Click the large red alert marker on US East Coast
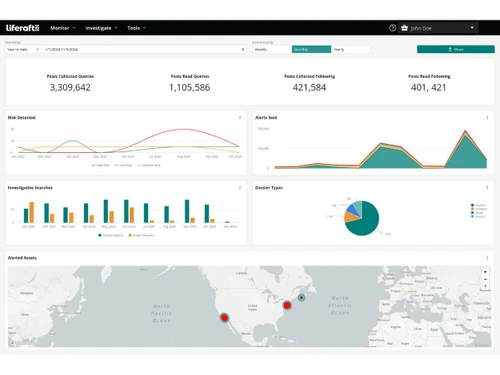The image size is (500, 375). click(287, 305)
